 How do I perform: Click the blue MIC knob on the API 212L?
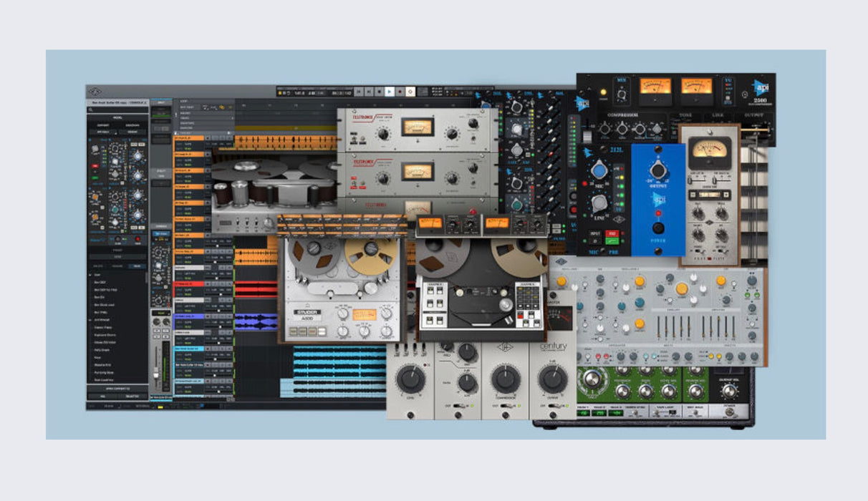tap(600, 172)
